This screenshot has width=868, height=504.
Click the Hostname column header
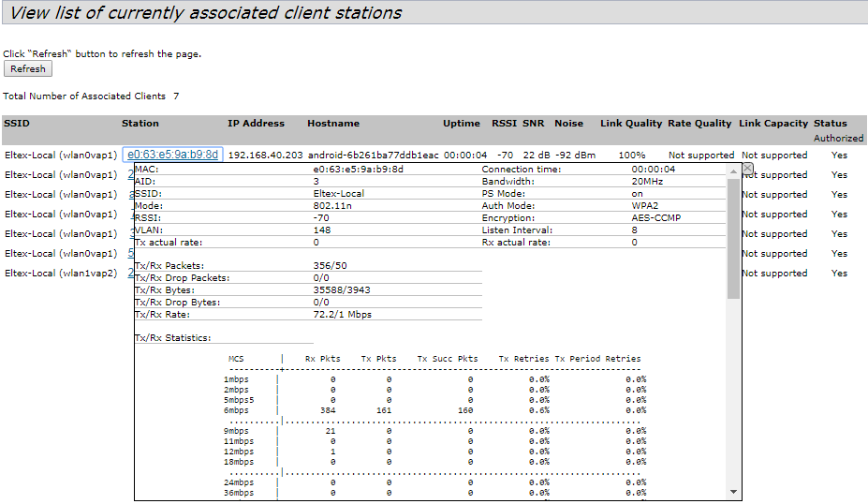click(333, 124)
